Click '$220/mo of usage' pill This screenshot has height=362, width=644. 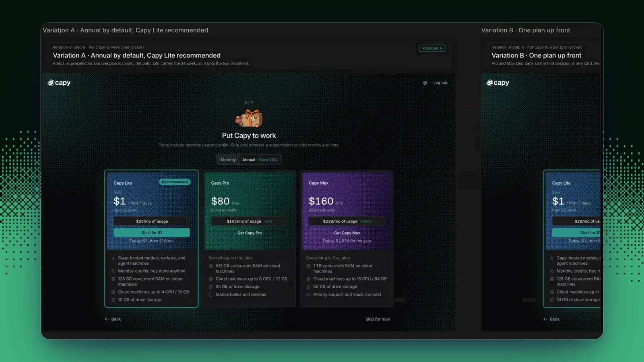click(x=347, y=221)
